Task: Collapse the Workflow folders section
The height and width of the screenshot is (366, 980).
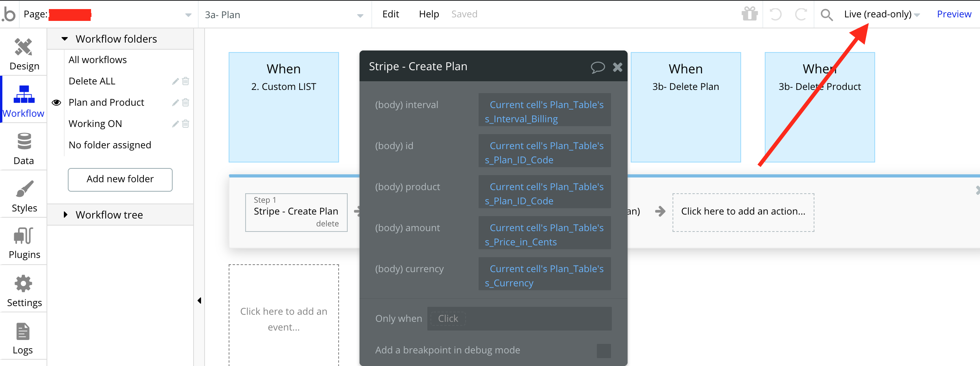Action: click(65, 39)
